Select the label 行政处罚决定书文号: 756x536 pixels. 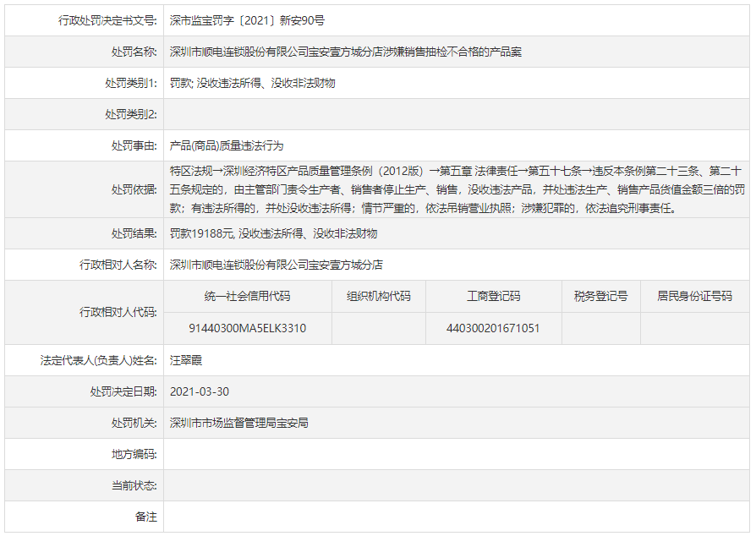point(107,21)
